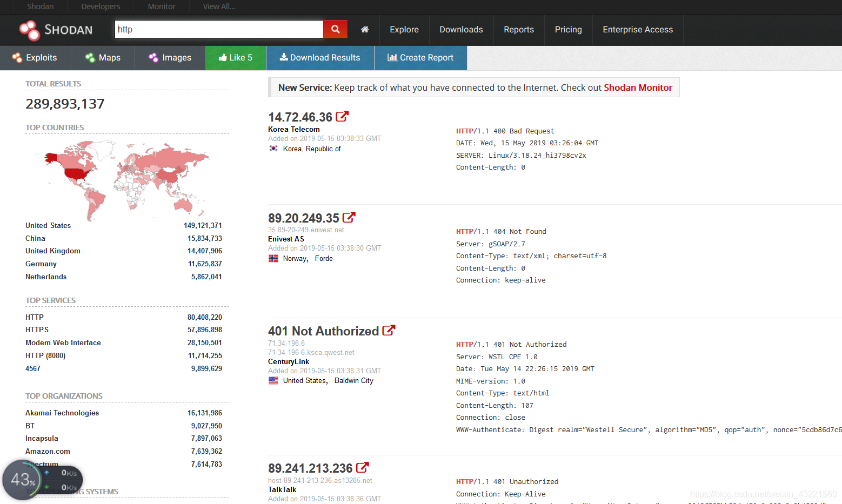Select TalkTalk organization text
The width and height of the screenshot is (842, 504).
[282, 489]
